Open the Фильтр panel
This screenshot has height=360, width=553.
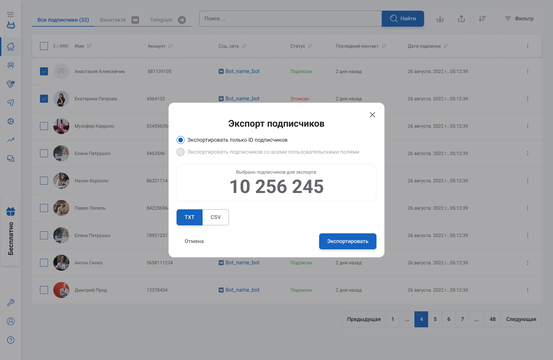click(x=519, y=18)
